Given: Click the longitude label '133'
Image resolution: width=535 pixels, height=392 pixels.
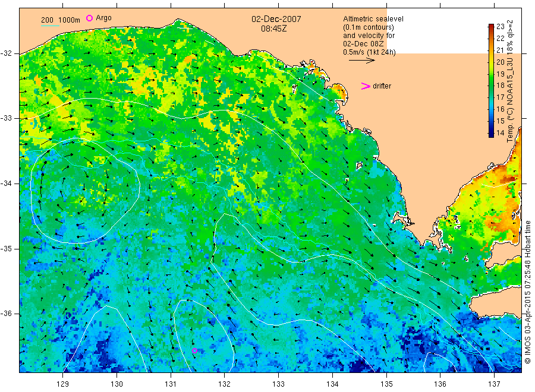Looking at the screenshot, I should tap(278, 384).
